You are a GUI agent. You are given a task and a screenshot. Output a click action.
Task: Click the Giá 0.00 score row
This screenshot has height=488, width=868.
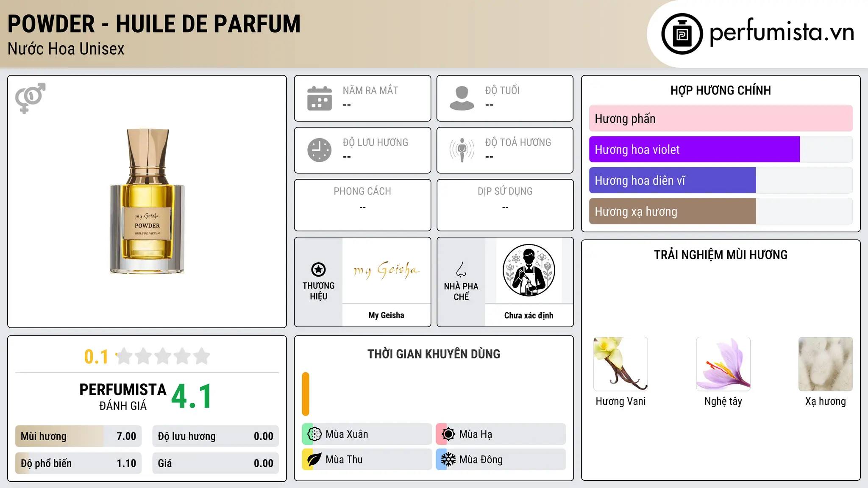coord(215,463)
